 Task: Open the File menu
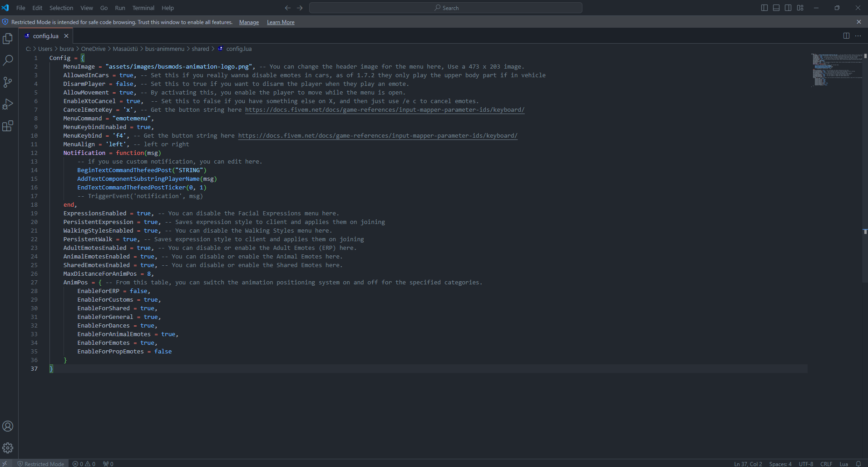point(21,8)
